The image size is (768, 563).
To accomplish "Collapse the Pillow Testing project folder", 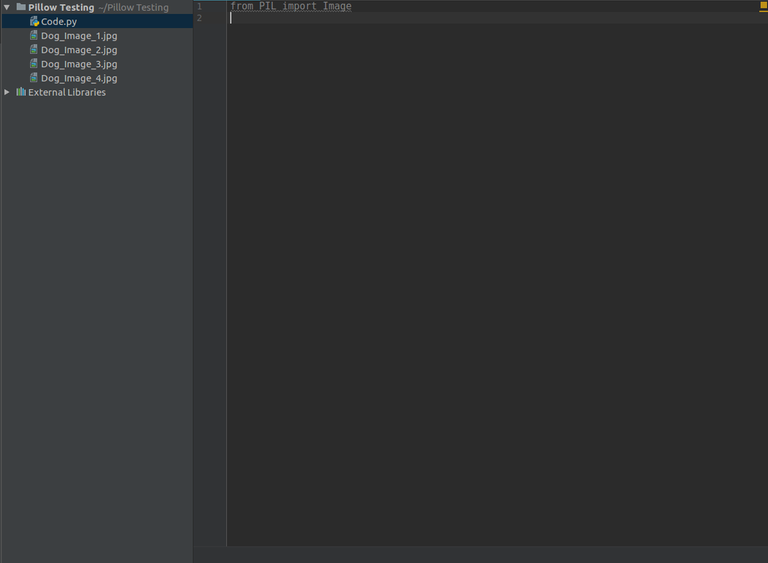I will coord(7,7).
